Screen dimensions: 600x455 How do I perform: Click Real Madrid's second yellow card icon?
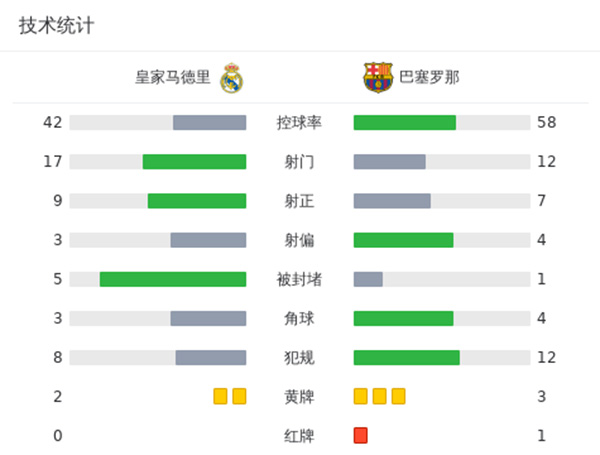point(239,396)
